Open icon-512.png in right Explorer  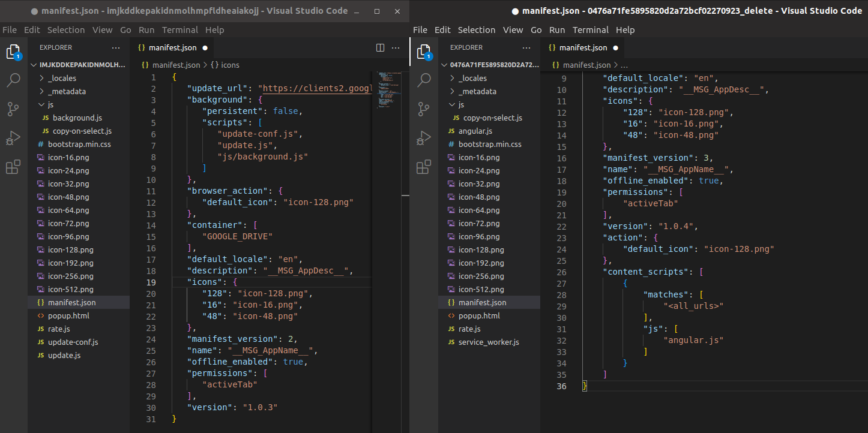489,289
